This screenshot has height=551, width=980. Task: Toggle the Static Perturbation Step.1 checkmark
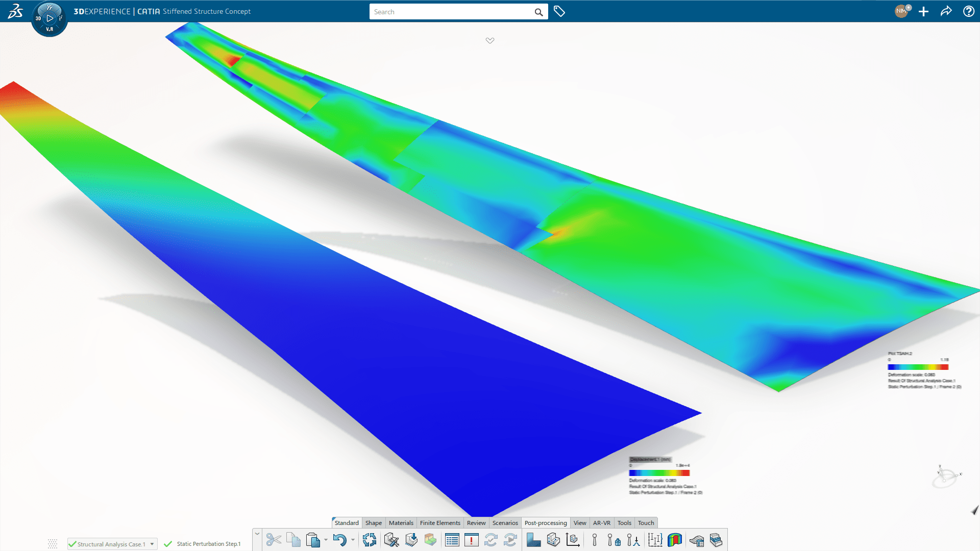point(168,544)
